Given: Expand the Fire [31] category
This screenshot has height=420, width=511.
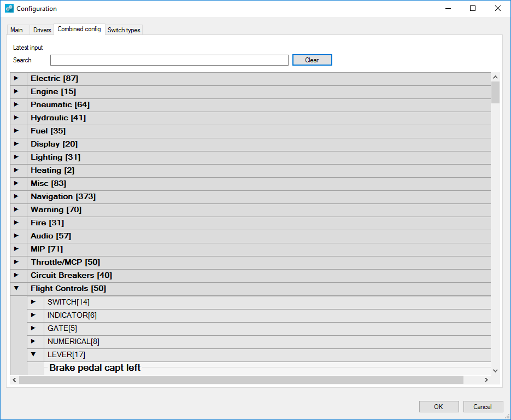Looking at the screenshot, I should coord(16,223).
